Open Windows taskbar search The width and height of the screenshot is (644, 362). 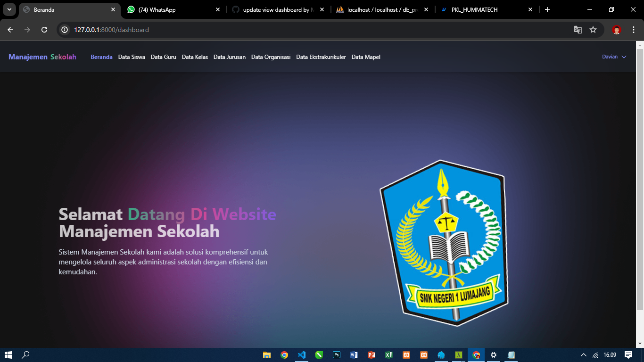coord(26,355)
